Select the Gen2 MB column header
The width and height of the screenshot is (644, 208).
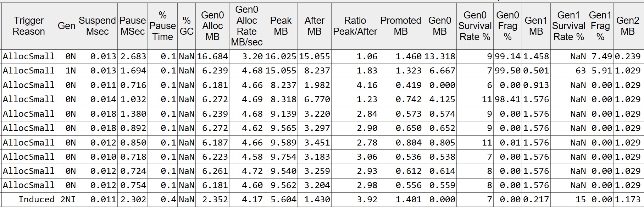(628, 26)
